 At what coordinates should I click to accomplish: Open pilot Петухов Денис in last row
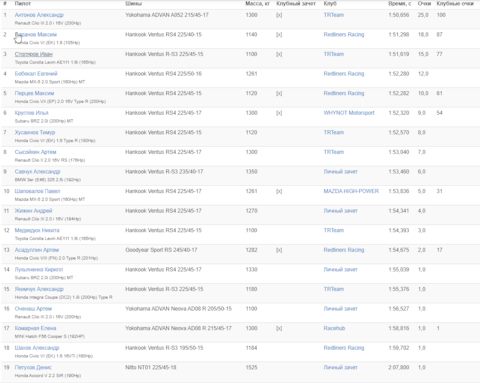(x=33, y=367)
